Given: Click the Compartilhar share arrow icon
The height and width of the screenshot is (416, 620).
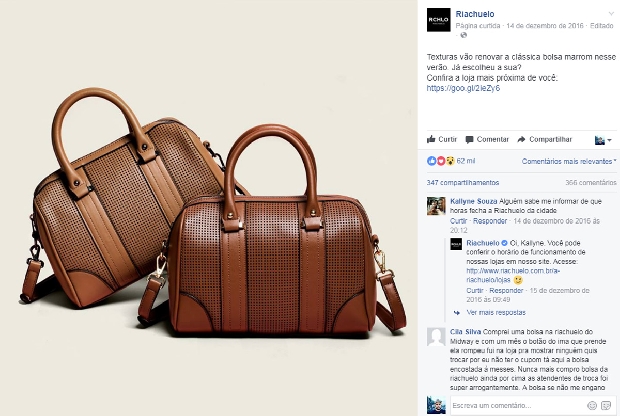Looking at the screenshot, I should 522,139.
